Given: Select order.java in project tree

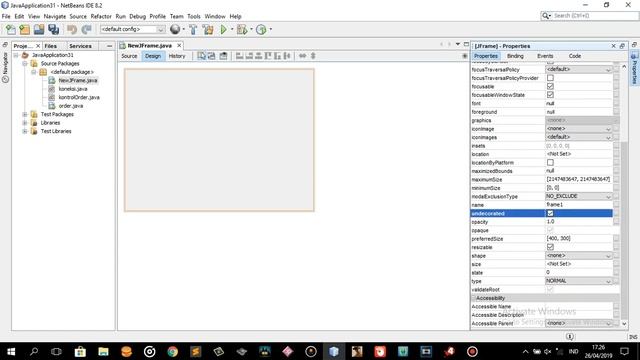Looking at the screenshot, I should [x=71, y=106].
